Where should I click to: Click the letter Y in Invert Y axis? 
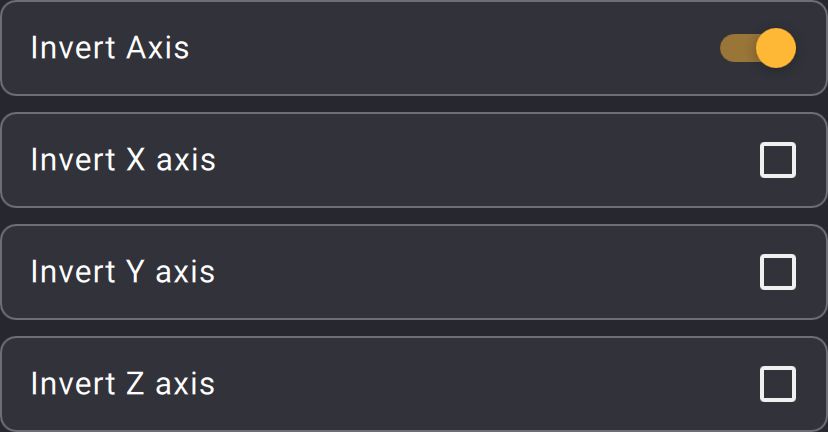[x=135, y=272]
